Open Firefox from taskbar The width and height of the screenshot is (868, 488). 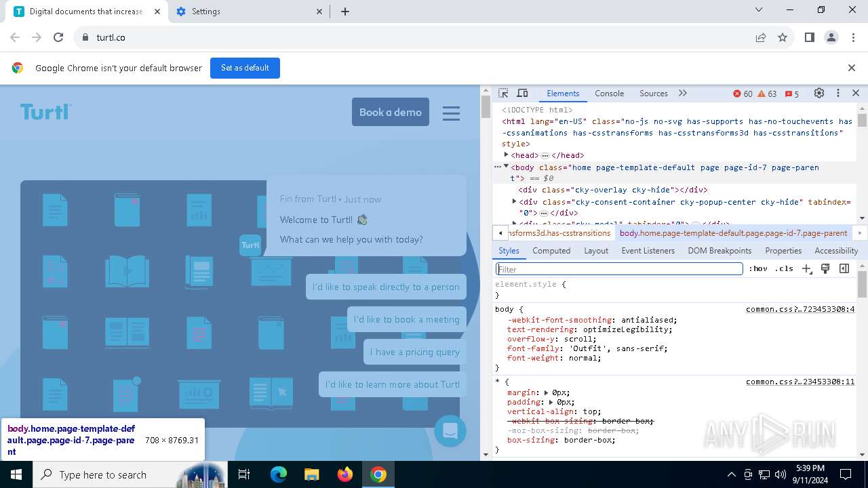coord(345,474)
